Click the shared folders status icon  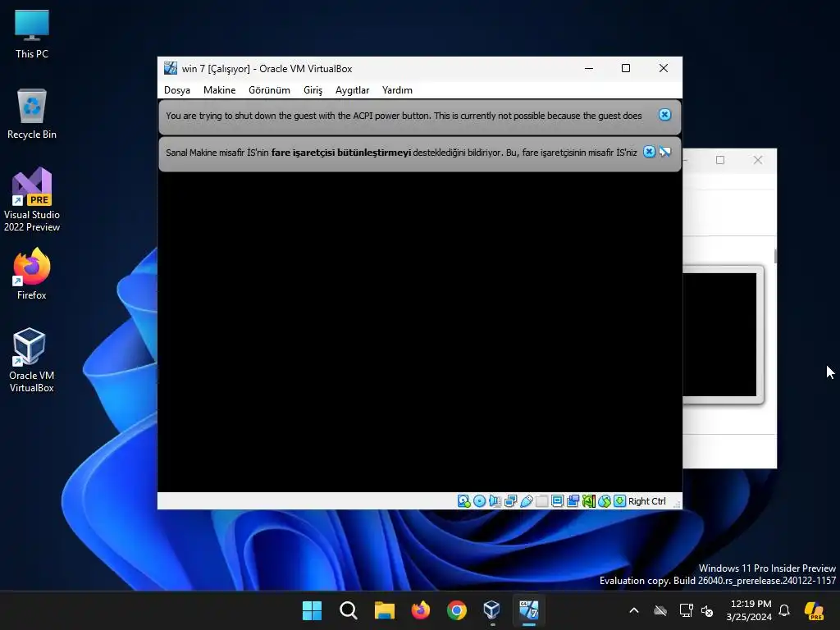(x=541, y=501)
